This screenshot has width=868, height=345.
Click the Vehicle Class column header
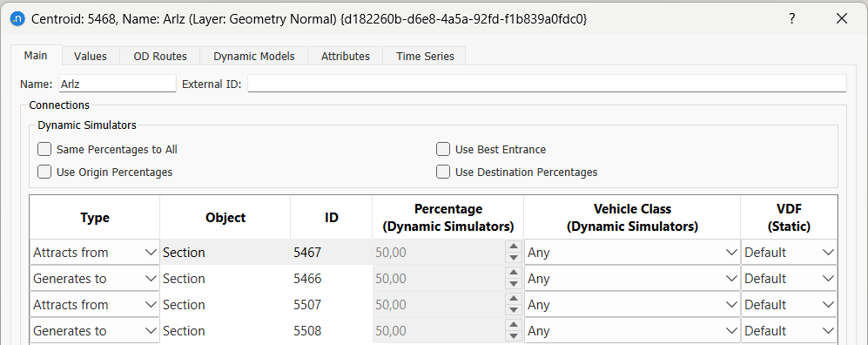point(632,217)
